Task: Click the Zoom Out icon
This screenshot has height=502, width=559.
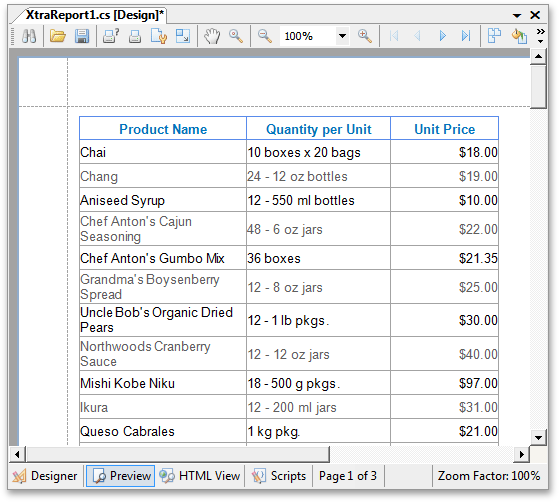Action: pos(265,36)
